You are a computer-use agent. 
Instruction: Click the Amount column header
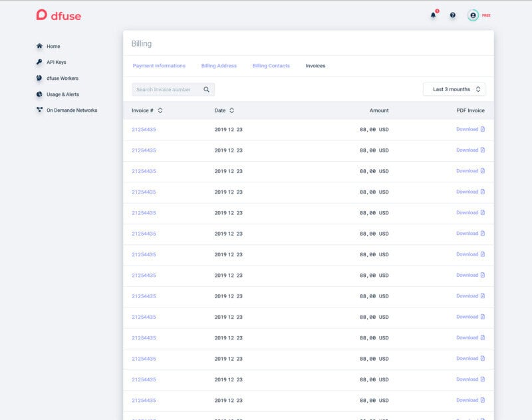[379, 110]
